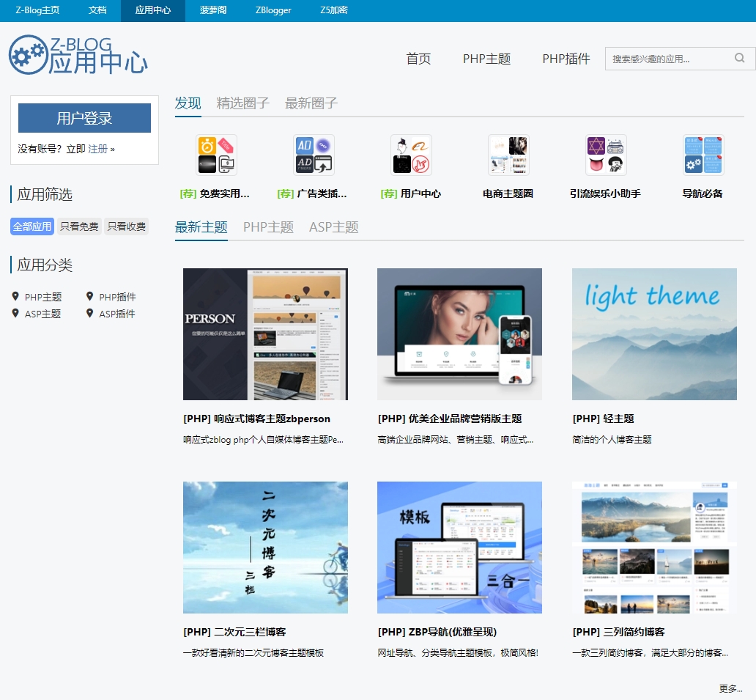This screenshot has width=756, height=700.
Task: Click the pin icon beside PHP主题 category
Action: (15, 296)
